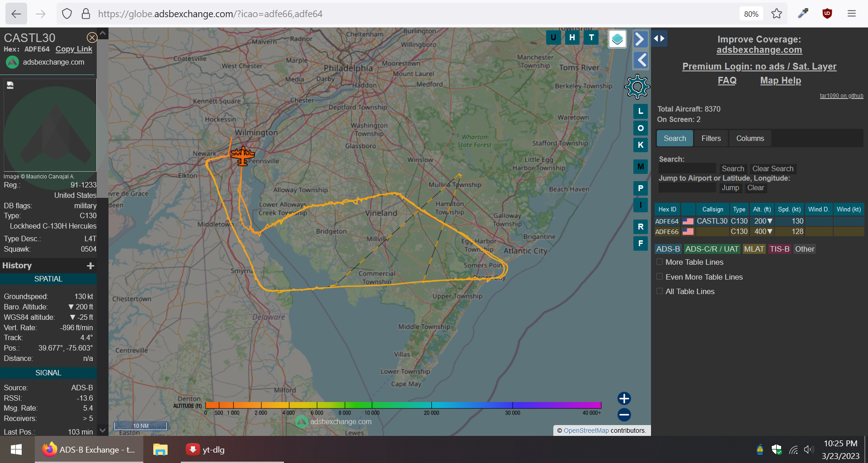Focus the aircraft search input field
Viewport: 868px width, 463px height.
687,168
